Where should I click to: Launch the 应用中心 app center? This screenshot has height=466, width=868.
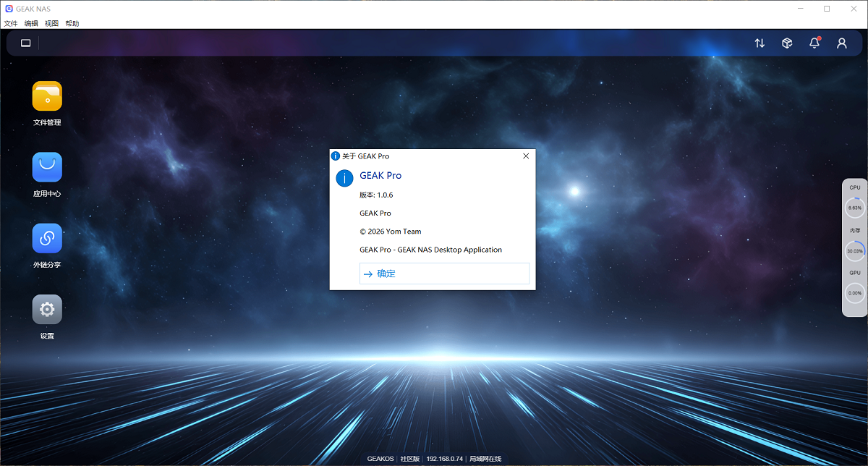[47, 167]
